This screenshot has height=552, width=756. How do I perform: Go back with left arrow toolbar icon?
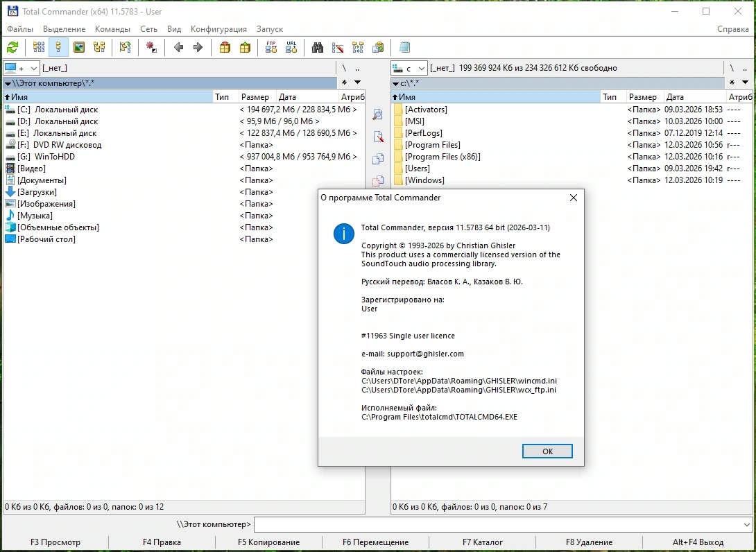click(178, 47)
